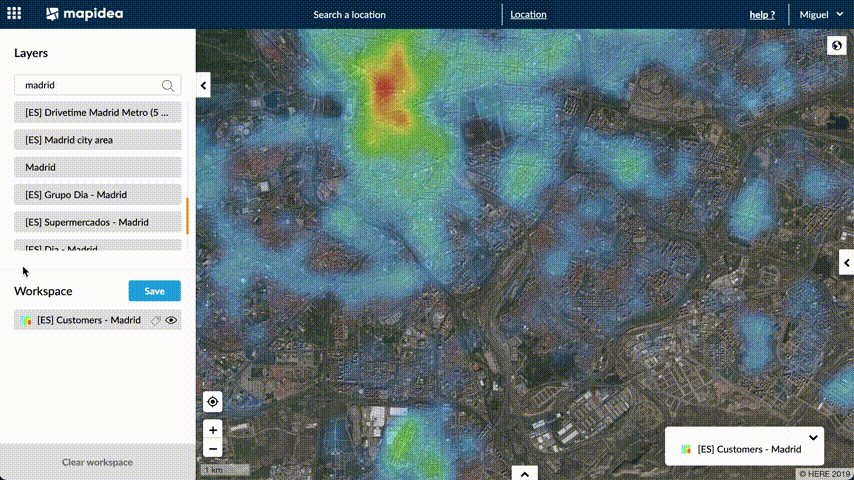The image size is (854, 480).
Task: Select the plain Madrid layer
Action: tap(97, 167)
